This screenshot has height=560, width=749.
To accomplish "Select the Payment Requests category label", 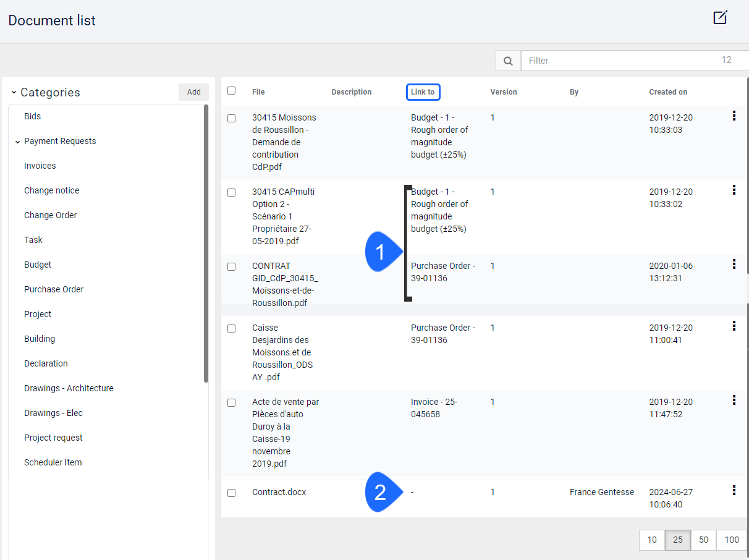I will pyautogui.click(x=60, y=141).
